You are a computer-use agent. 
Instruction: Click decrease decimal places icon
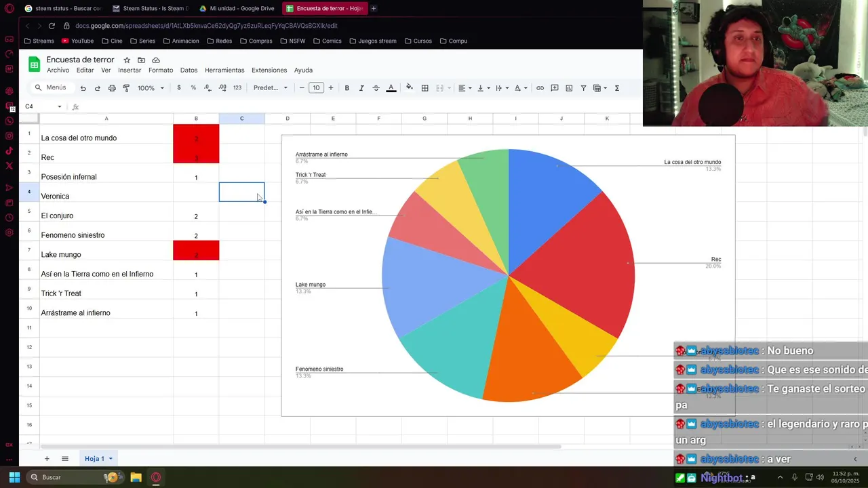208,88
